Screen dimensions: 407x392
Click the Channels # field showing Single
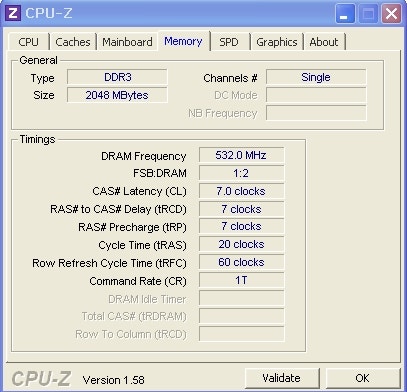click(316, 77)
